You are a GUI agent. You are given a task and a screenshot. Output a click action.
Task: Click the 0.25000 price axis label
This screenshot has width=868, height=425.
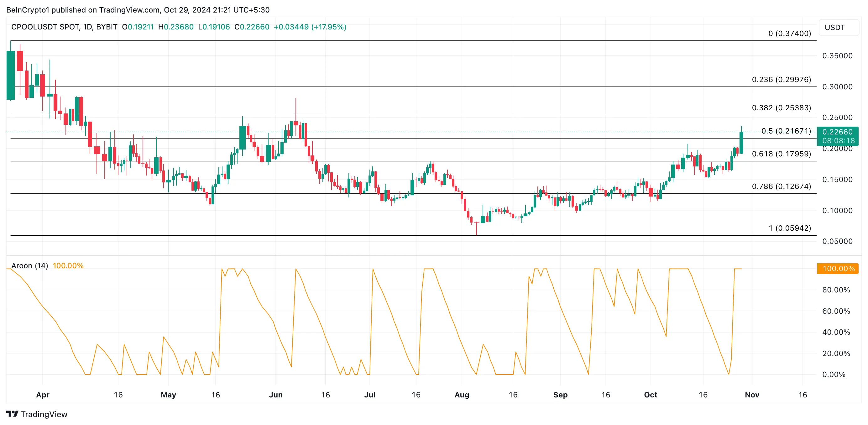[837, 118]
